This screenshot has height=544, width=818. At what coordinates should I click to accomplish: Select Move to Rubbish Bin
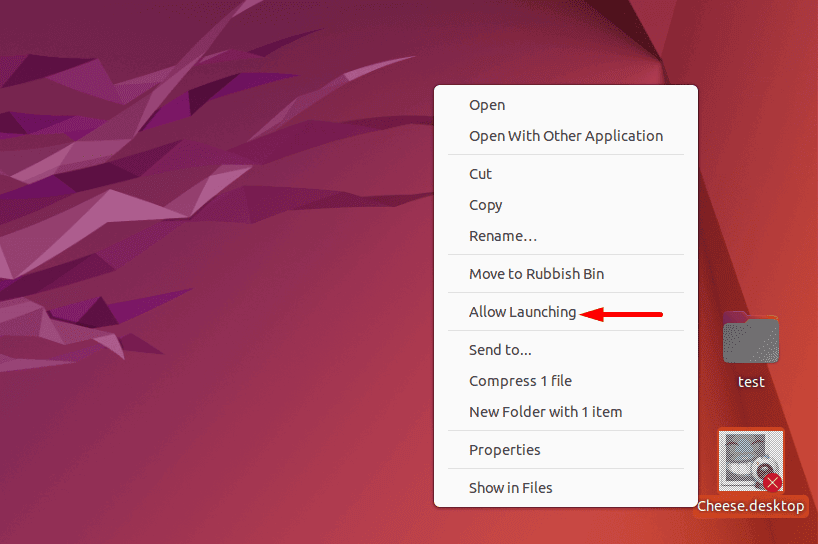(536, 274)
